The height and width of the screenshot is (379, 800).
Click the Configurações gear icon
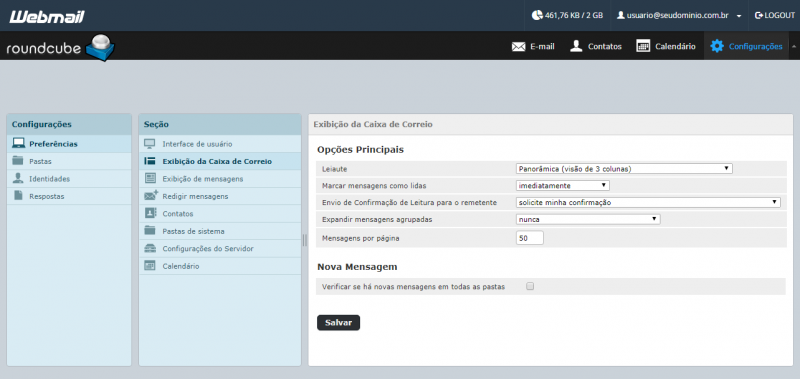[x=717, y=46]
